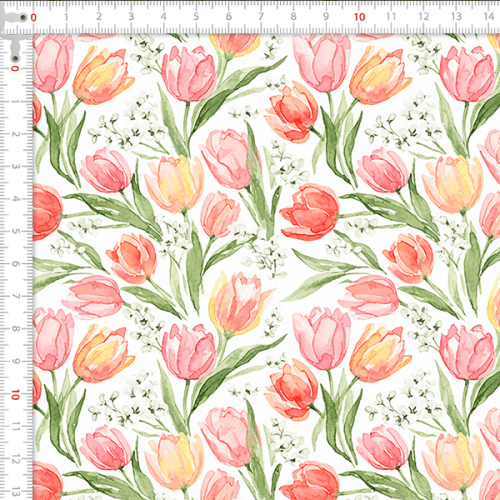Click the hanging hole on the horizontal ruler
The image size is (500, 500).
pos(23,17)
